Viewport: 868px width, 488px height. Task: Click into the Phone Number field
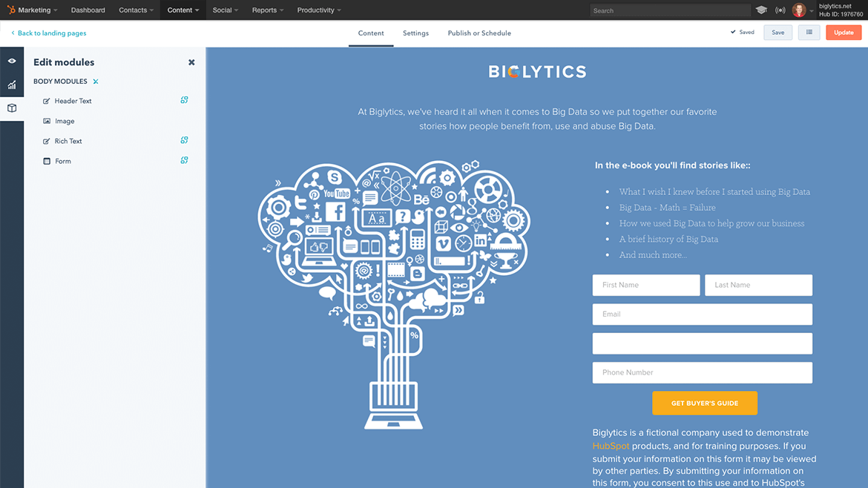coord(702,372)
